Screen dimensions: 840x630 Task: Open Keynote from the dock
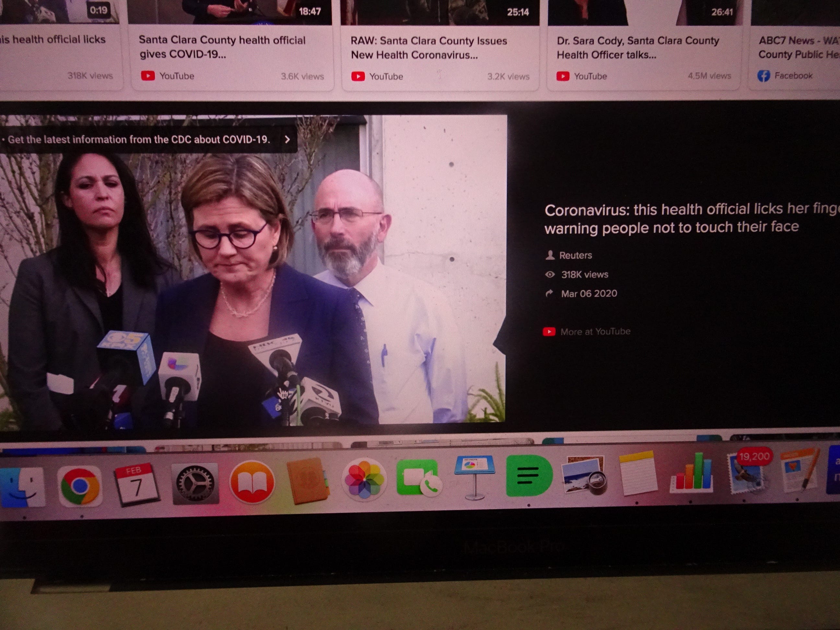pyautogui.click(x=475, y=477)
